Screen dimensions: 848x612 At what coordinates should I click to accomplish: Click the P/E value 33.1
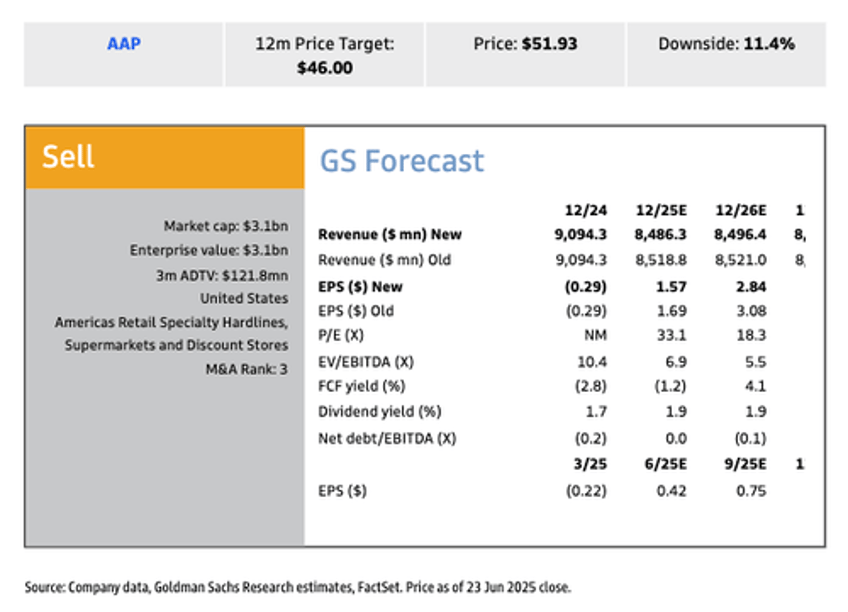pyautogui.click(x=671, y=335)
